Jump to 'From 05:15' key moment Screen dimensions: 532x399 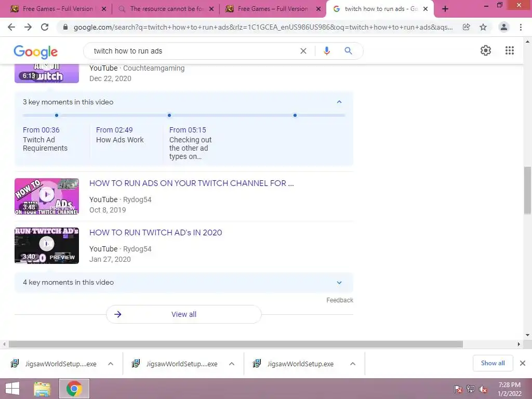tap(190, 143)
